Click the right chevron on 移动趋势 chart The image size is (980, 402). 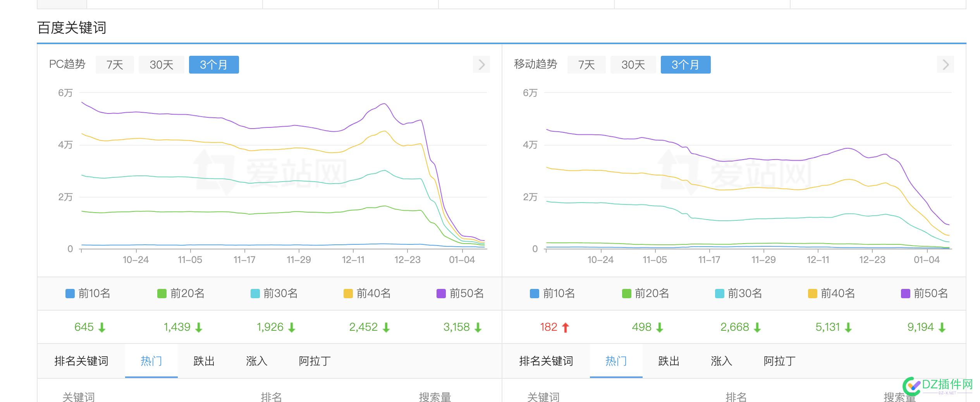946,64
